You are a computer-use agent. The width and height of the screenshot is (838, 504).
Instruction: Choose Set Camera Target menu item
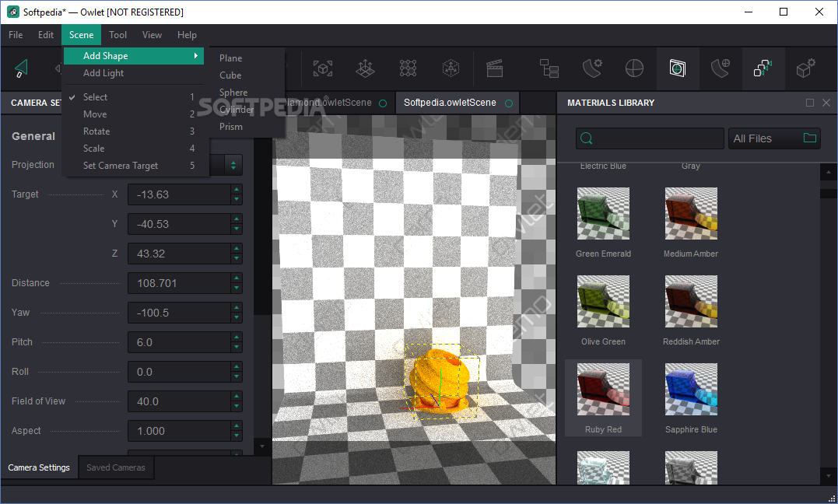[134, 166]
